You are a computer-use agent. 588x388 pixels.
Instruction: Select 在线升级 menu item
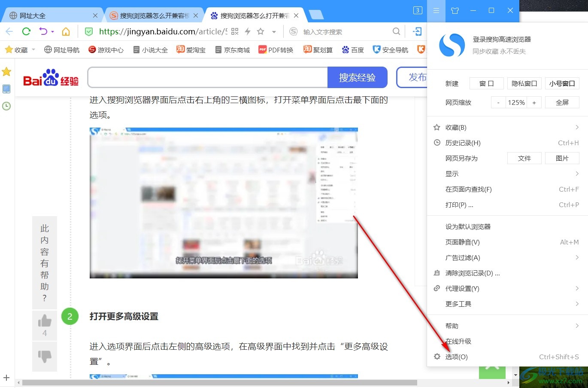(507, 341)
